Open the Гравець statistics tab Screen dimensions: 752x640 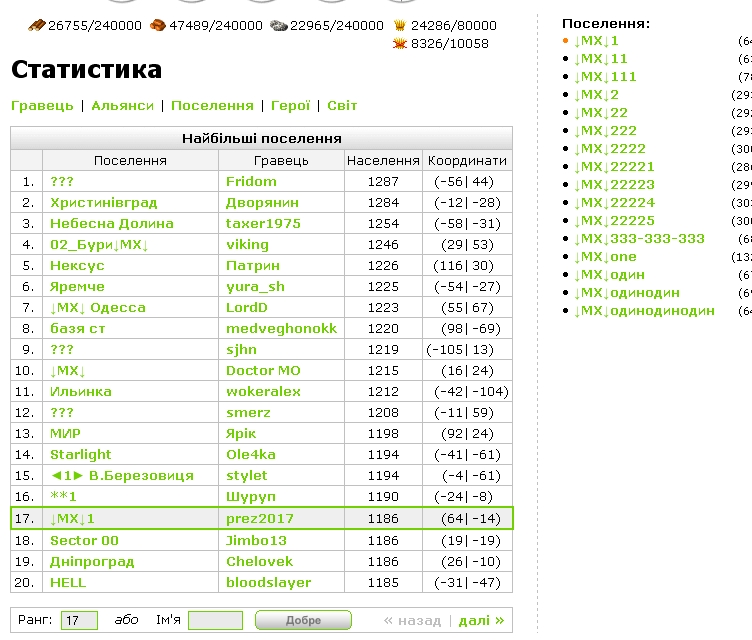coord(42,105)
